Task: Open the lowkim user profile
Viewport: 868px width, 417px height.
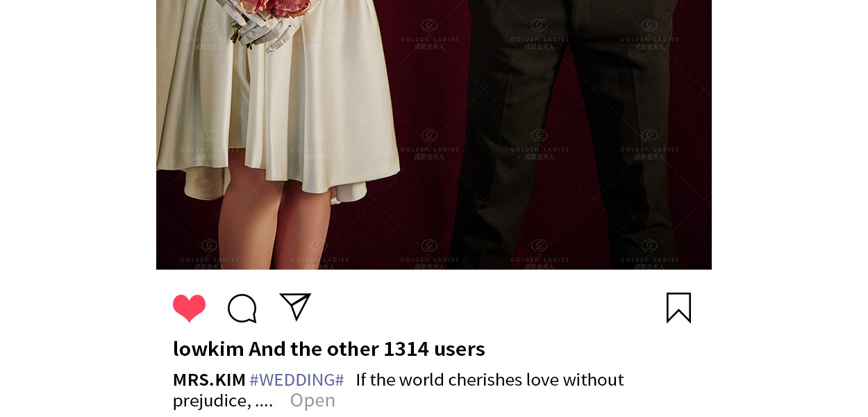Action: point(208,348)
